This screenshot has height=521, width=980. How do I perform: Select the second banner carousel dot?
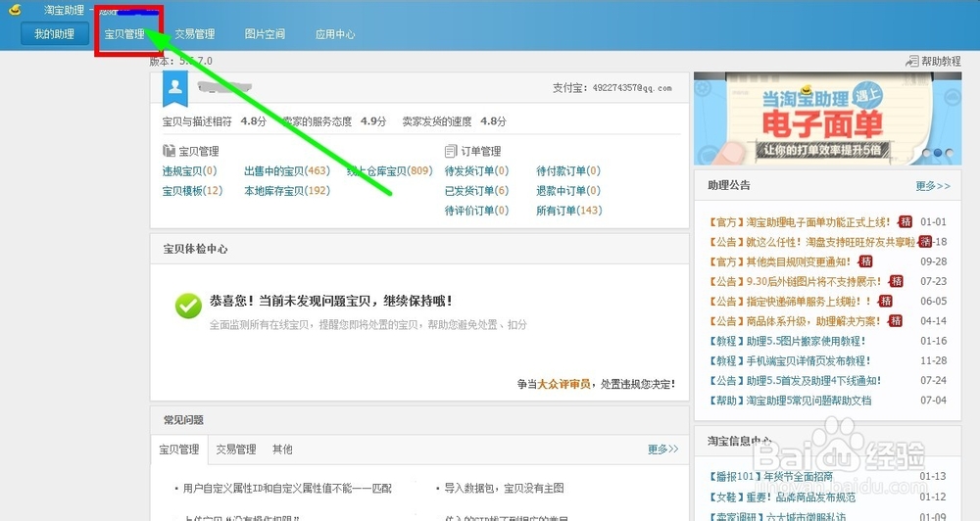point(938,153)
